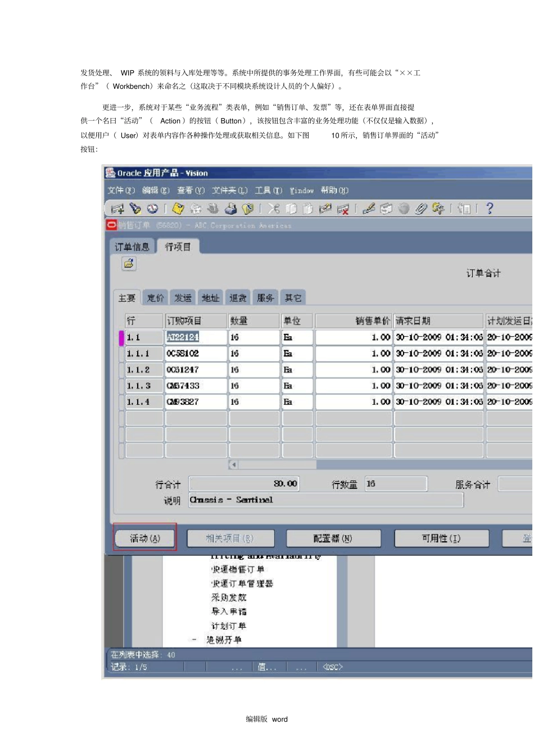Click the Edit Field pencil icon

[x=369, y=209]
